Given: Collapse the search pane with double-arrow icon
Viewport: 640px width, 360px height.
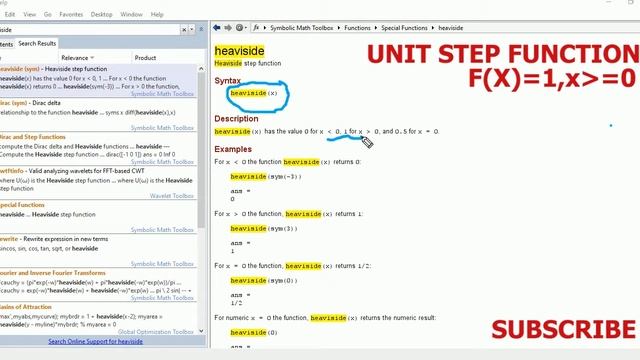Looking at the screenshot, I should click(x=201, y=29).
